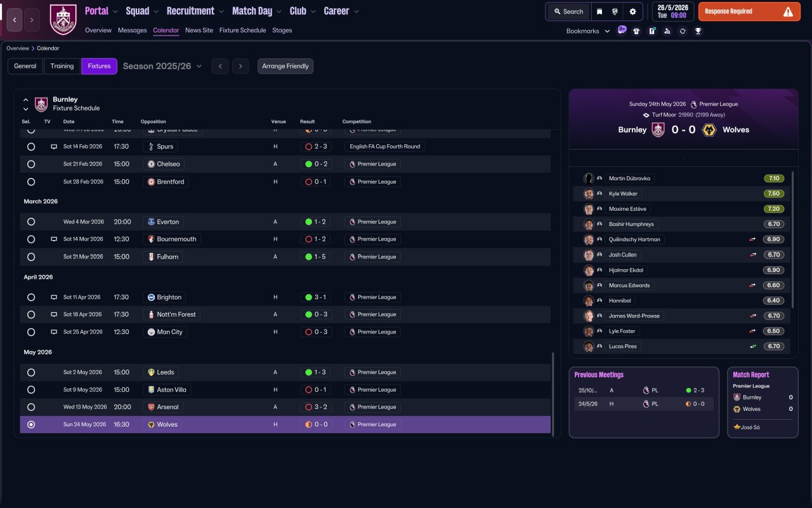Click the Burnley badge in the Fixture Schedule header

[41, 104]
